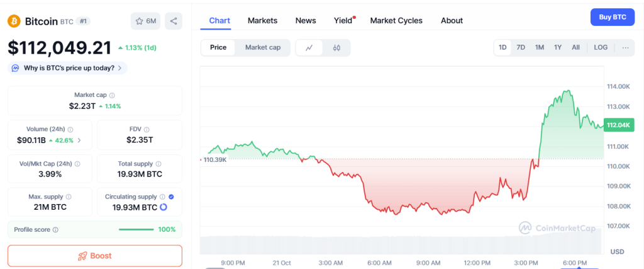Select the 7D time range
This screenshot has width=644, height=269.
pos(521,47)
